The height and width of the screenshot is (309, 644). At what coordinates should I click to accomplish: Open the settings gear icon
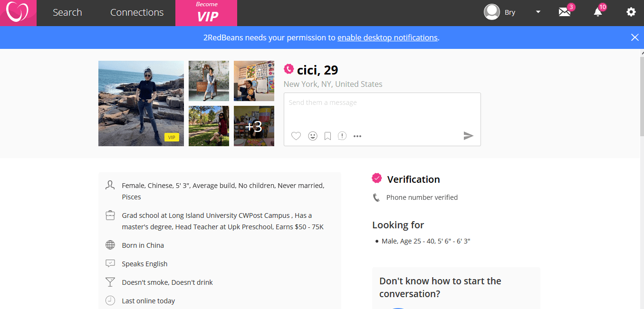coord(631,12)
